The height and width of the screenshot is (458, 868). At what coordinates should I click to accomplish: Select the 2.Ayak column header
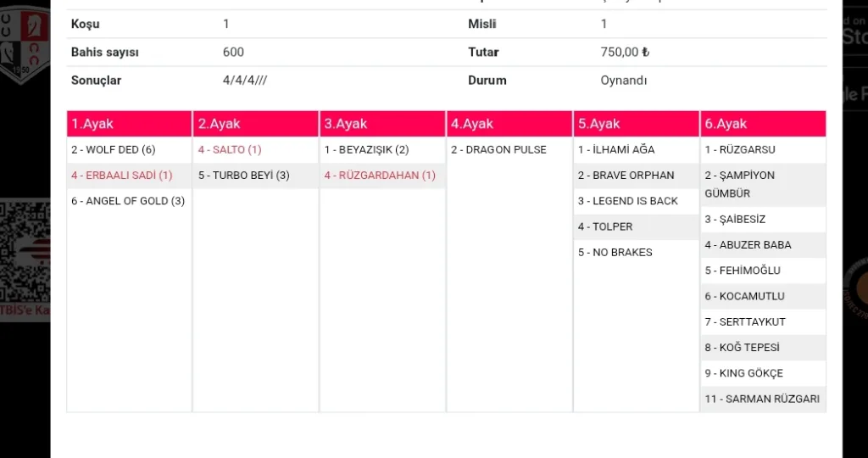[256, 124]
